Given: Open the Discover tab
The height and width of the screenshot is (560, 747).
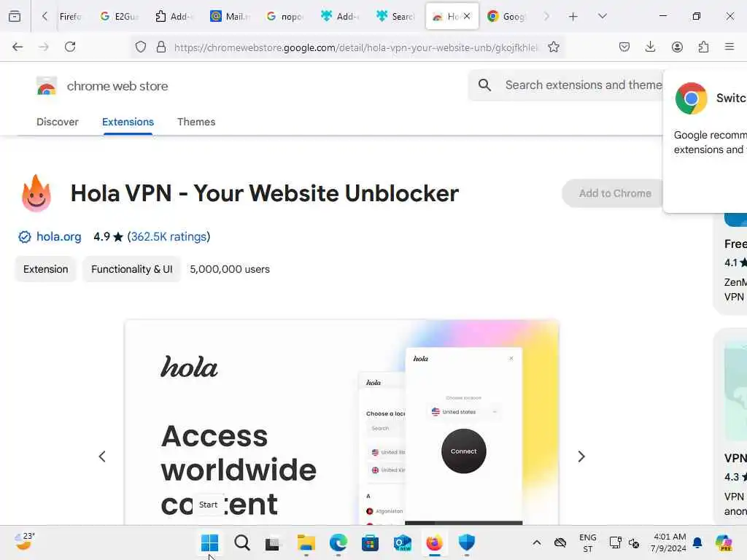Looking at the screenshot, I should point(57,122).
